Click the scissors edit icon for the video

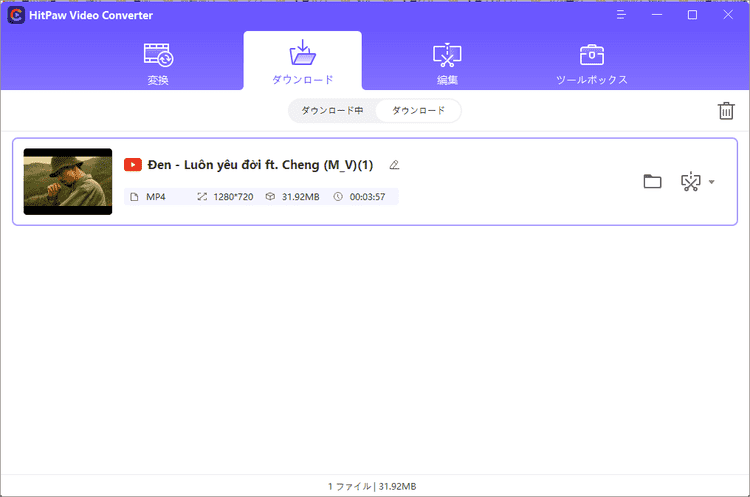(691, 181)
